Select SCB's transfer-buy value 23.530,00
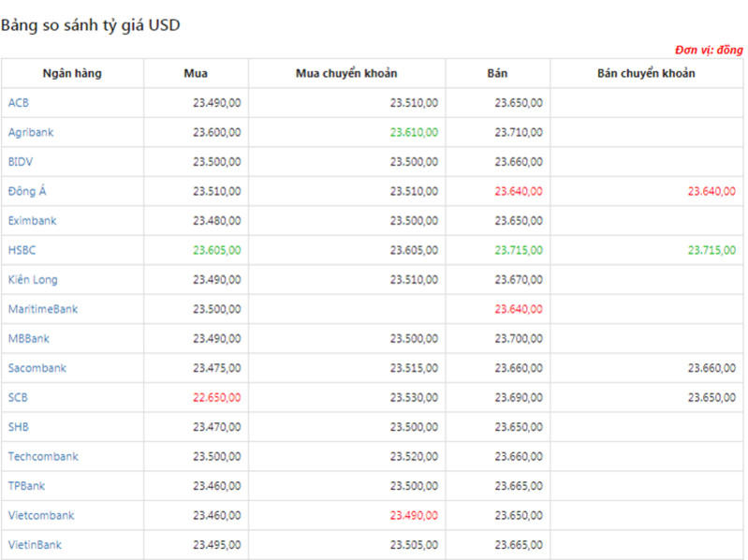This screenshot has width=748, height=560. coord(414,397)
